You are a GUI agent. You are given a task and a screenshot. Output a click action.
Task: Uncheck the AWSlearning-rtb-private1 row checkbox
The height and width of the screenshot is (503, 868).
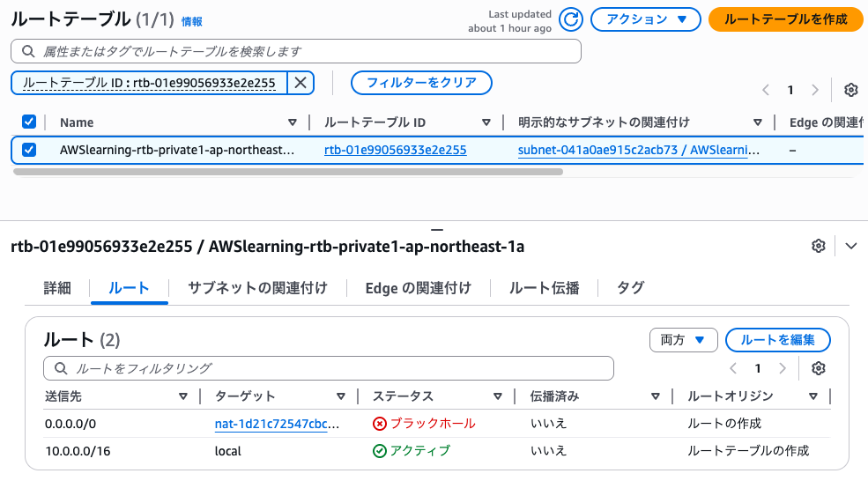(29, 150)
